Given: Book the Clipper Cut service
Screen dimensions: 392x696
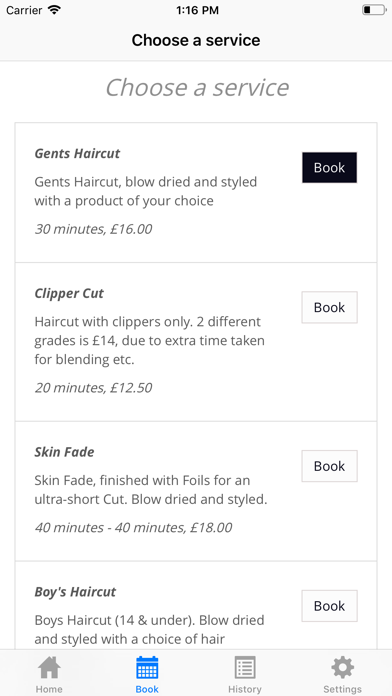Looking at the screenshot, I should [x=329, y=307].
